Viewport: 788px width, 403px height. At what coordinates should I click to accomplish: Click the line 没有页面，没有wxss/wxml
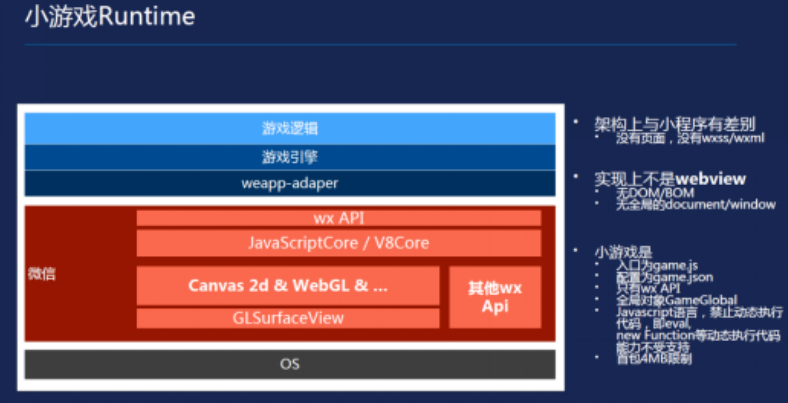691,139
